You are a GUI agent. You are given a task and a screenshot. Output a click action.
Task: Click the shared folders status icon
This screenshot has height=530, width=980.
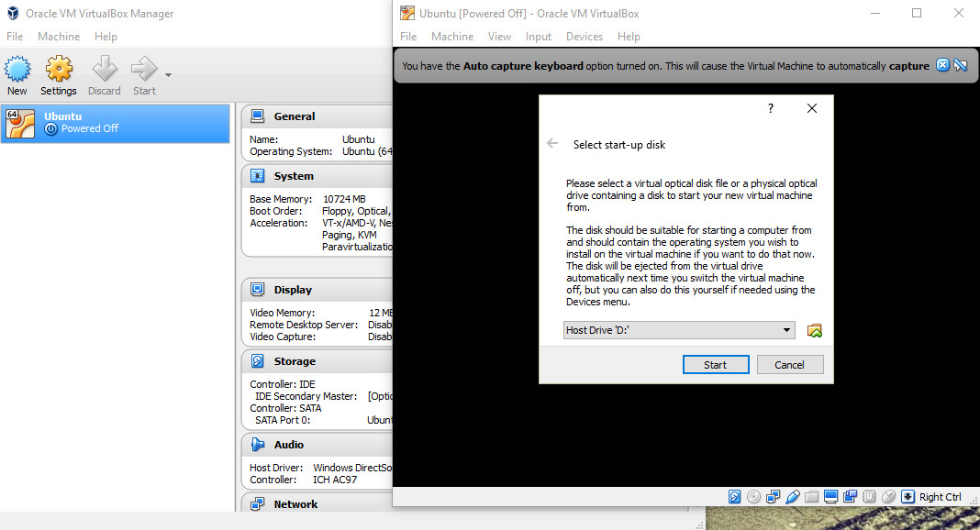coord(812,497)
